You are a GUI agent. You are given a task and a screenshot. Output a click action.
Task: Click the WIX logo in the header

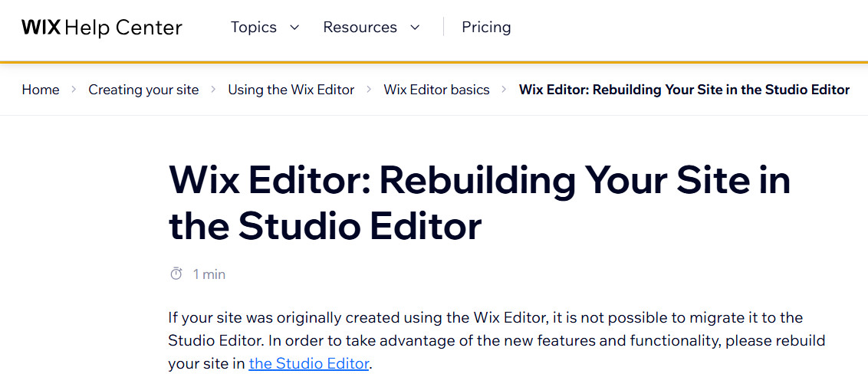[41, 28]
